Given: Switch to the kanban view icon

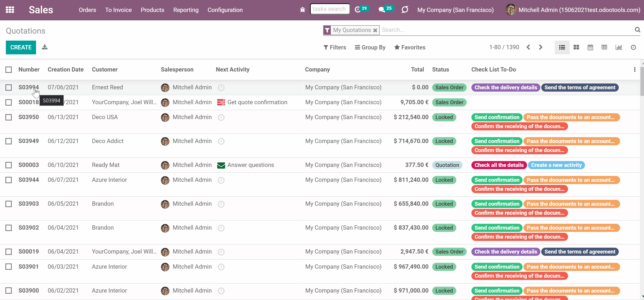Looking at the screenshot, I should pos(576,47).
